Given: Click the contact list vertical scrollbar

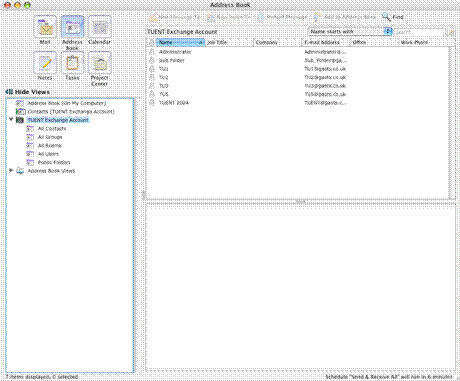Looking at the screenshot, I should coord(452,123).
